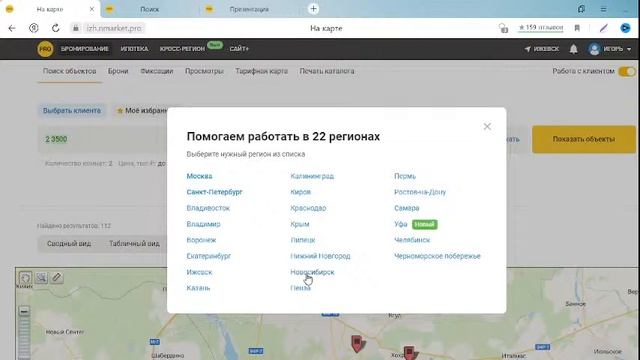Viewport: 640px width, 360px height.
Task: Select Краснодар region
Action: tap(308, 208)
